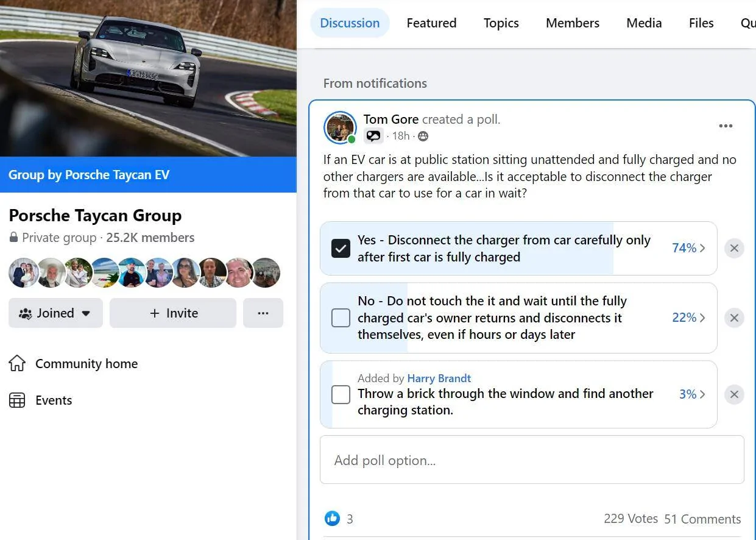Open the 51 Comments
Viewport: 756px width, 540px height.
pos(702,519)
